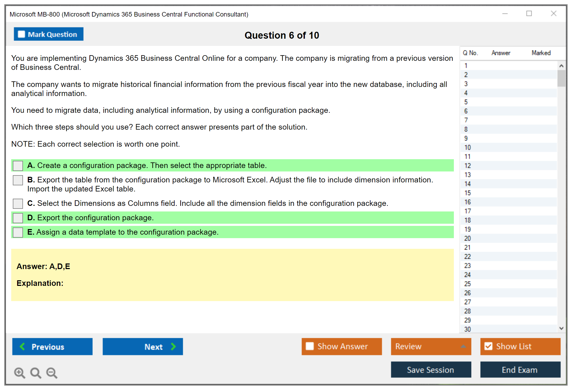This screenshot has height=392, width=574.
Task: Click the Save Session button
Action: [x=431, y=370]
